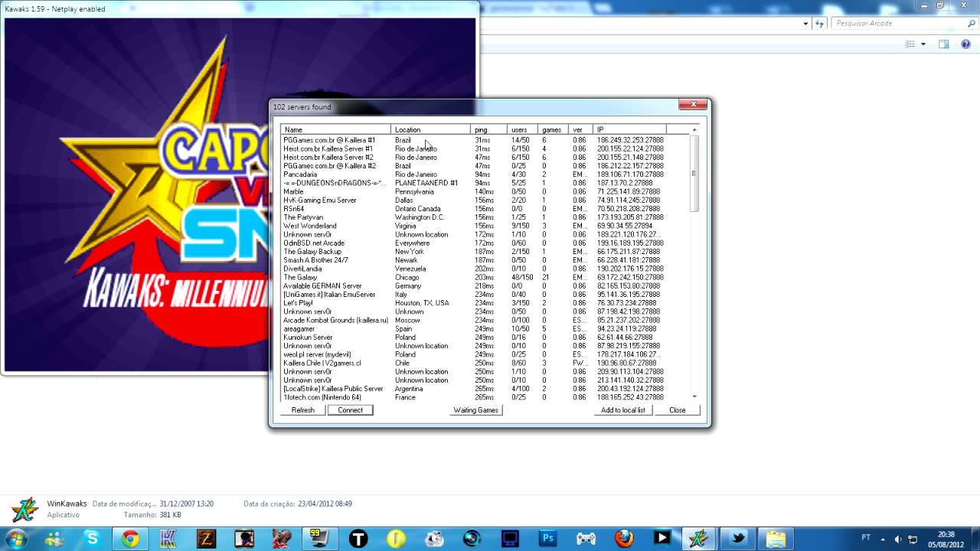
Task: Open the Z icon on the taskbar
Action: pos(206,539)
